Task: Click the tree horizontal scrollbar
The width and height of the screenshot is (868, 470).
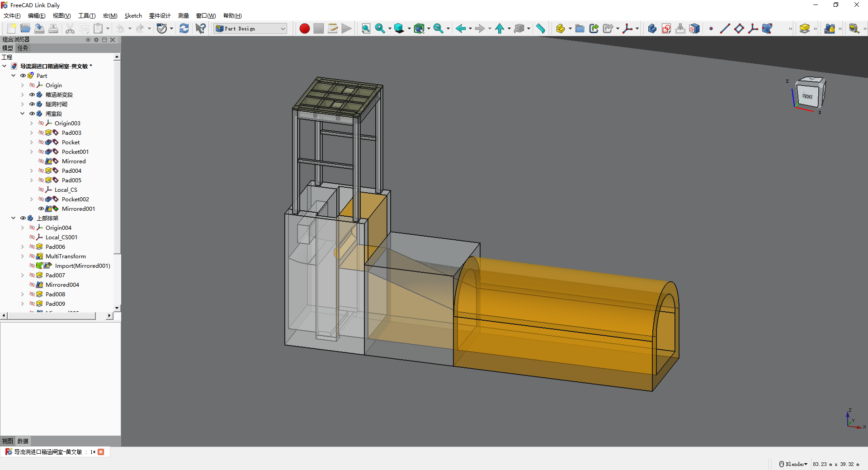Action: [x=52, y=316]
